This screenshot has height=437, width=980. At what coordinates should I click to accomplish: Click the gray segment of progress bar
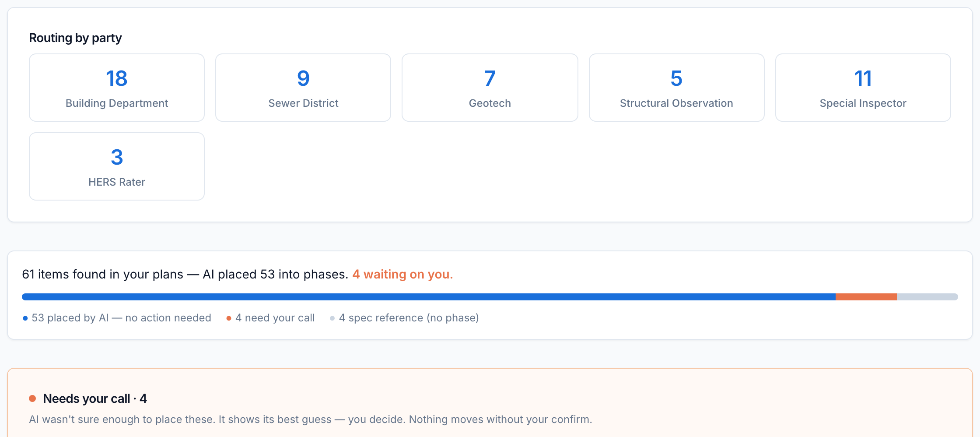pos(927,297)
